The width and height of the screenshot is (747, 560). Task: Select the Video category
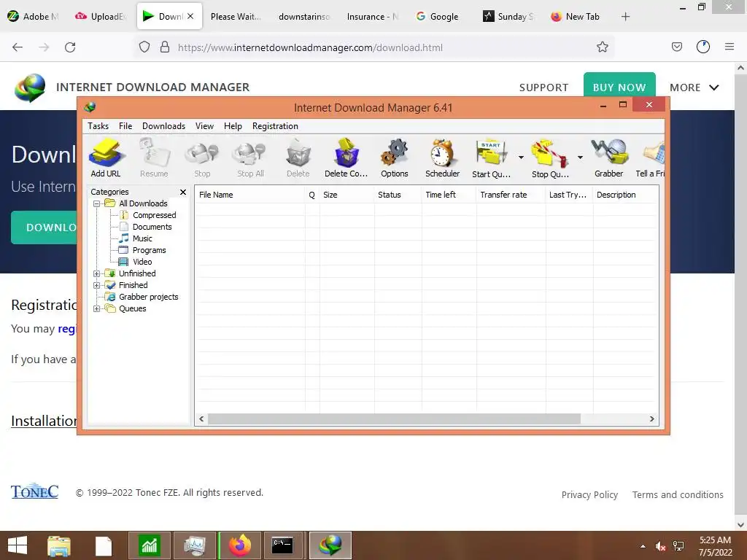[136, 262]
